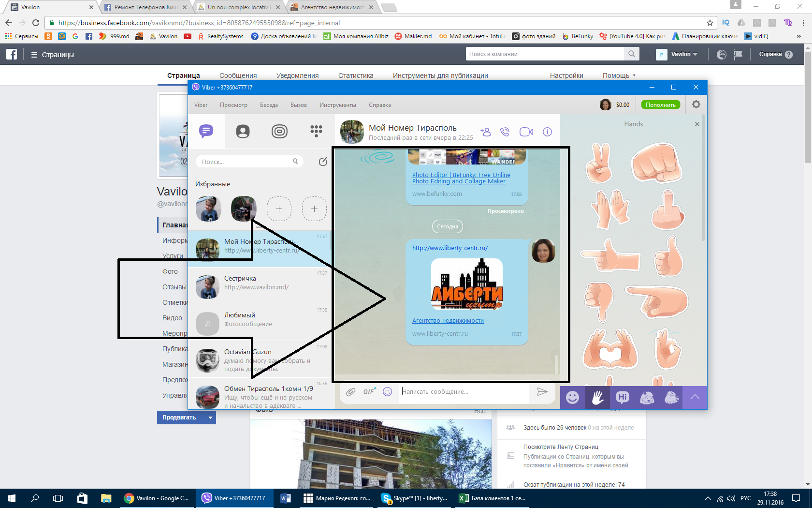
Task: Open Skype from the taskbar
Action: coord(415,498)
